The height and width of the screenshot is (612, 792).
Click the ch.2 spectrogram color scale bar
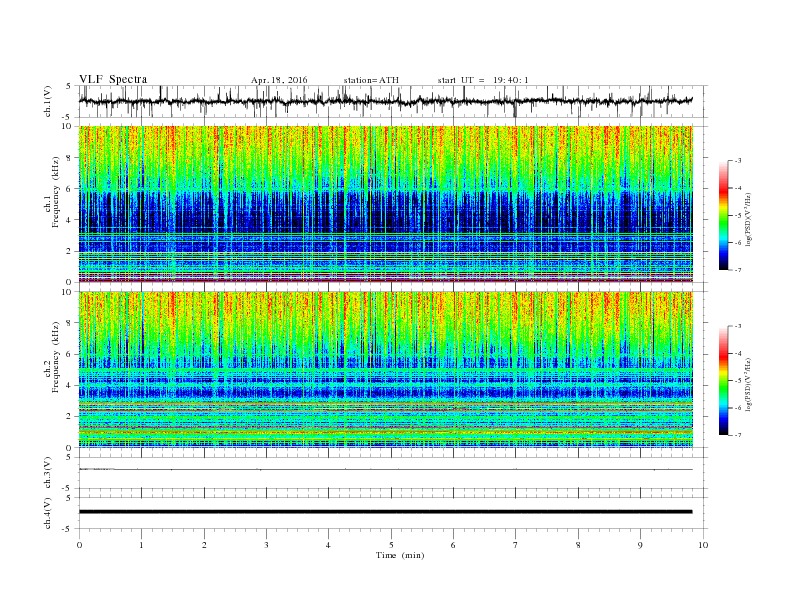[x=723, y=380]
